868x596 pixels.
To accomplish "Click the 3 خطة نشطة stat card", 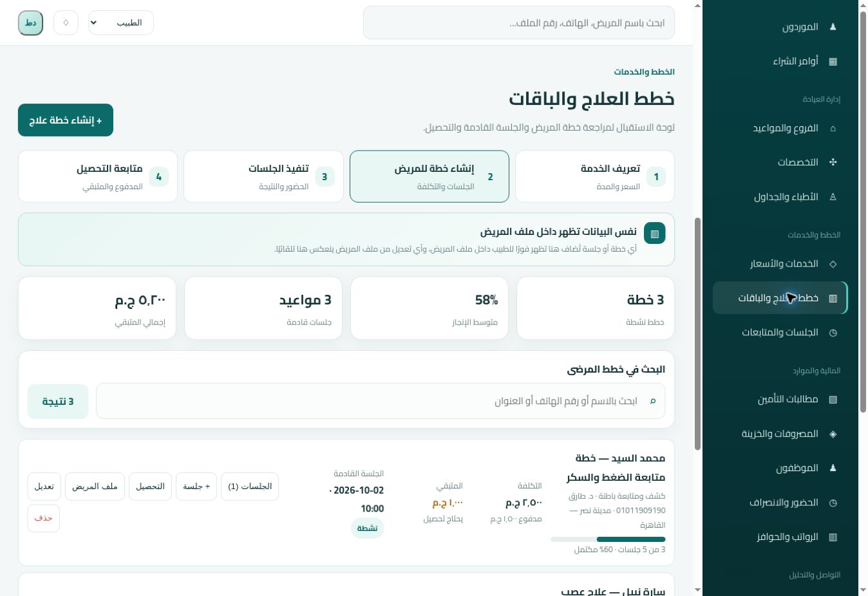I will point(596,308).
